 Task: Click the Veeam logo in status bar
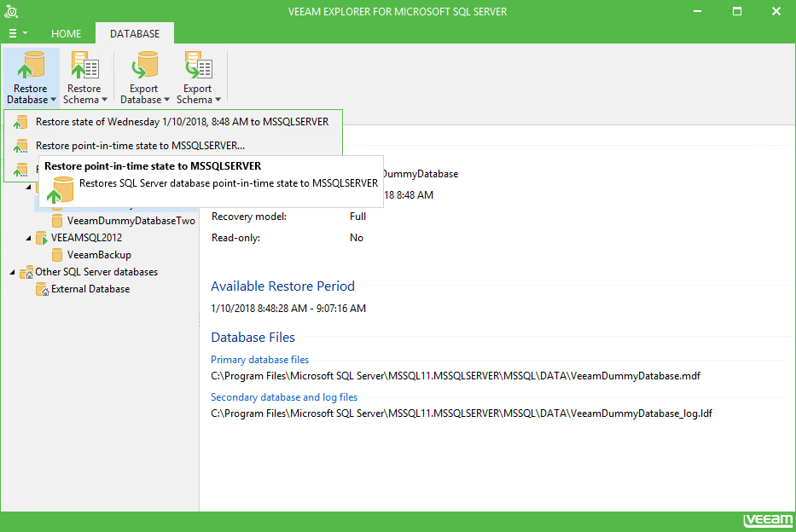click(x=768, y=521)
